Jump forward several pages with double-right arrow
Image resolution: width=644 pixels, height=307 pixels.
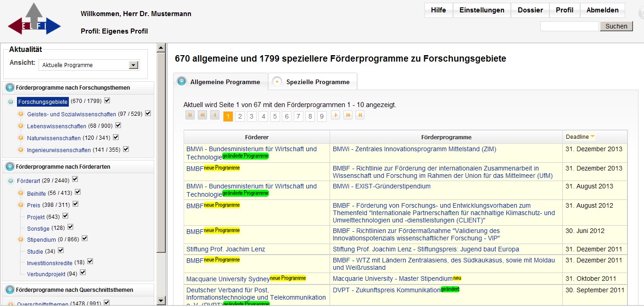tap(348, 115)
